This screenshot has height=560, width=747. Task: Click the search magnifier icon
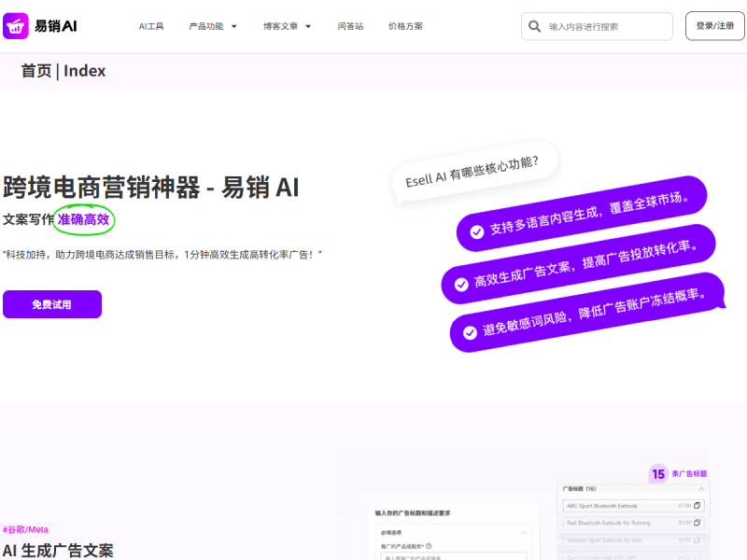pyautogui.click(x=534, y=26)
